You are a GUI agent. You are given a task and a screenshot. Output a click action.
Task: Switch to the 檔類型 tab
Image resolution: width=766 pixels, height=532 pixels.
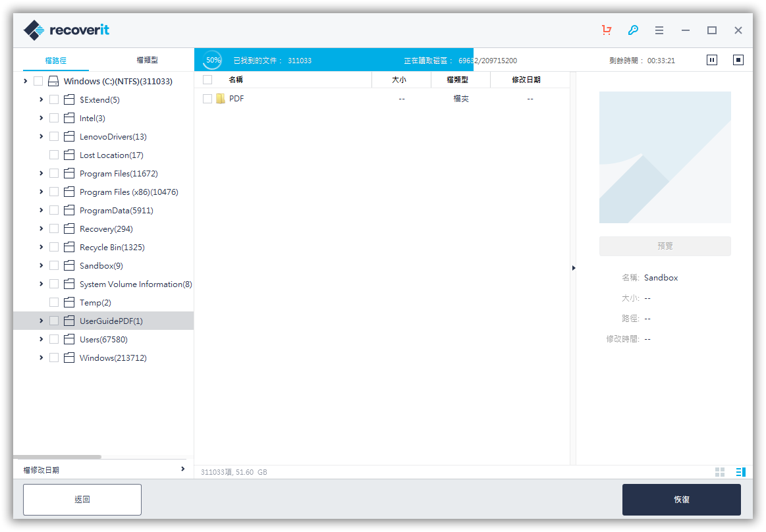(x=147, y=60)
